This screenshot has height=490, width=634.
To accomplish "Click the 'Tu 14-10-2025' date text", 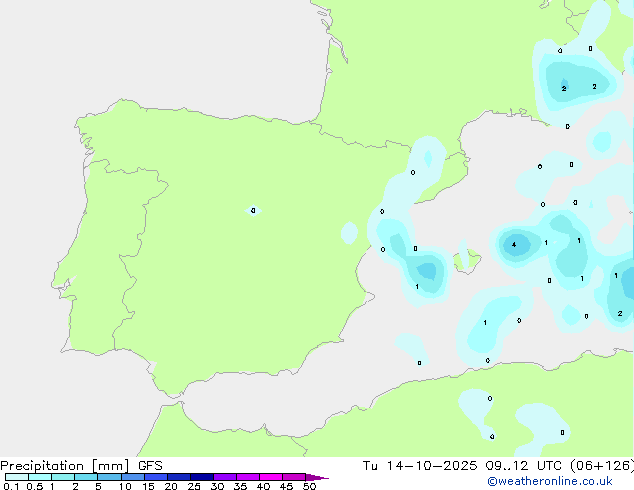I will coord(420,466).
